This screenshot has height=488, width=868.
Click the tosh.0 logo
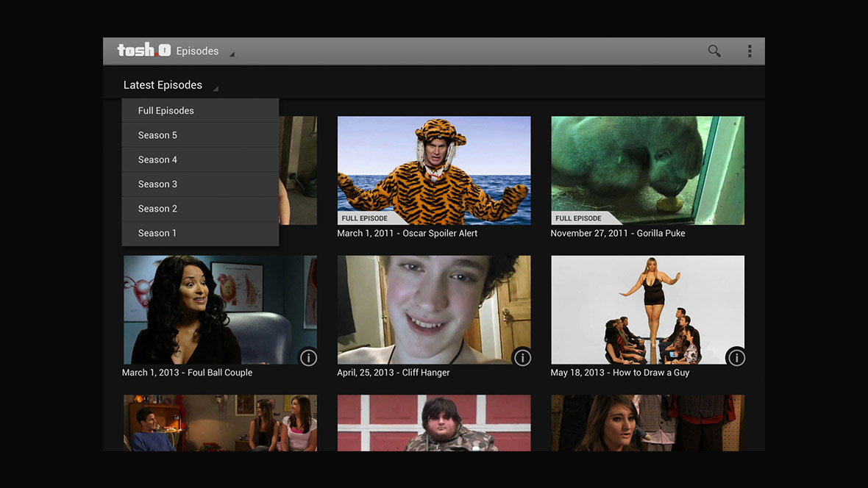[143, 51]
